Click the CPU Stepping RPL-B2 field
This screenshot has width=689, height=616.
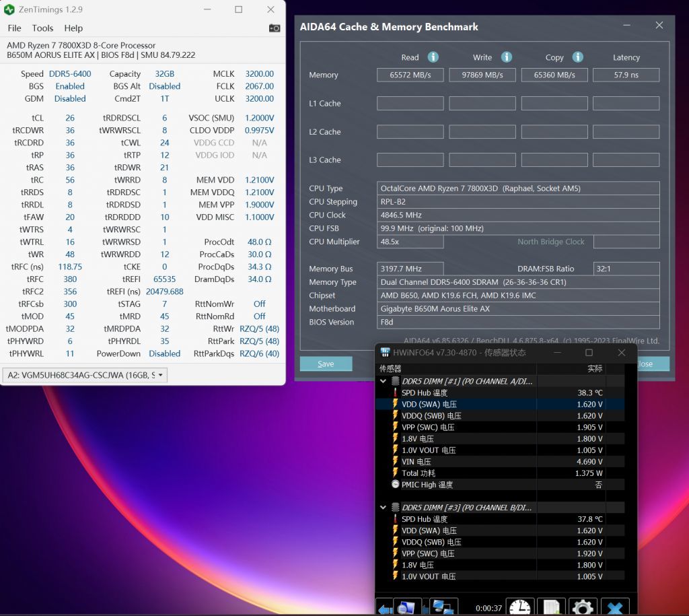pyautogui.click(x=518, y=202)
